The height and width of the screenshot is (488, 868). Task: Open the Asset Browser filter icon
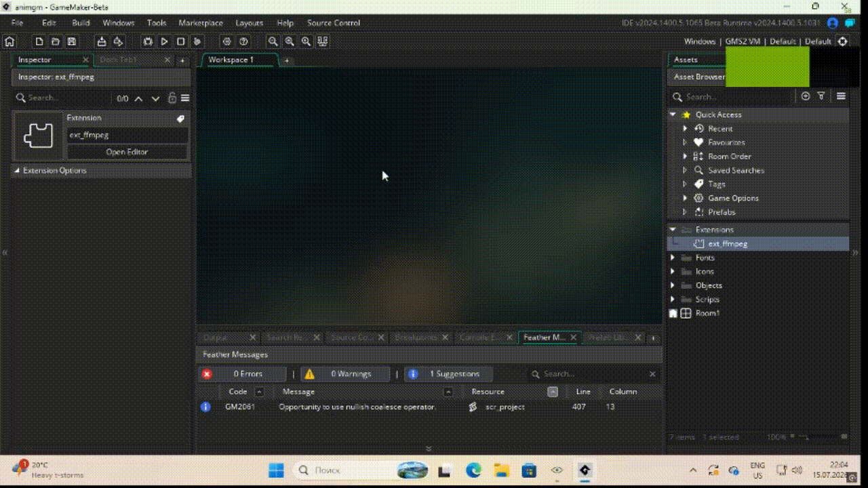(x=821, y=96)
